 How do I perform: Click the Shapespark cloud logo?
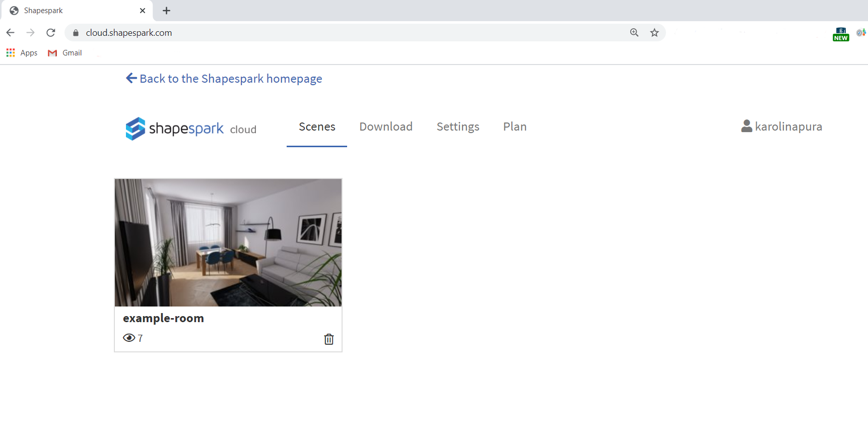[x=190, y=129]
